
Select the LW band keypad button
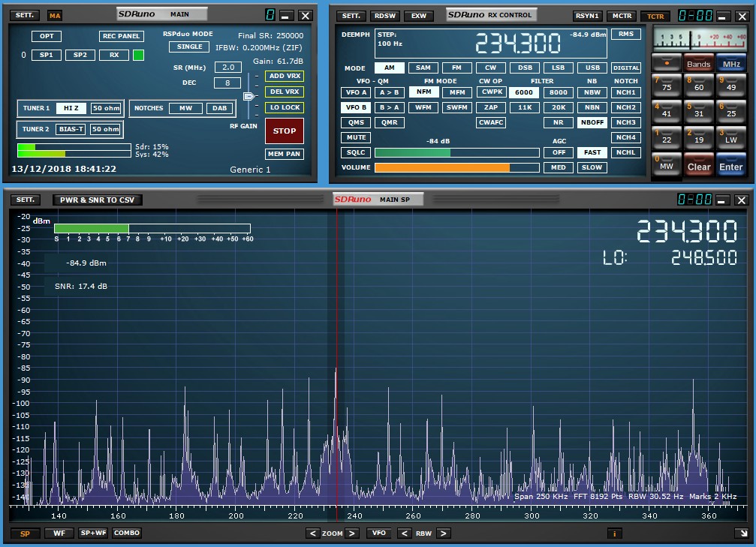(731, 138)
